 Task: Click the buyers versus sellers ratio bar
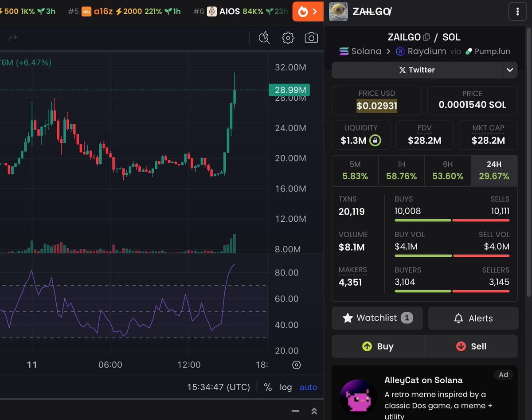[x=452, y=291]
